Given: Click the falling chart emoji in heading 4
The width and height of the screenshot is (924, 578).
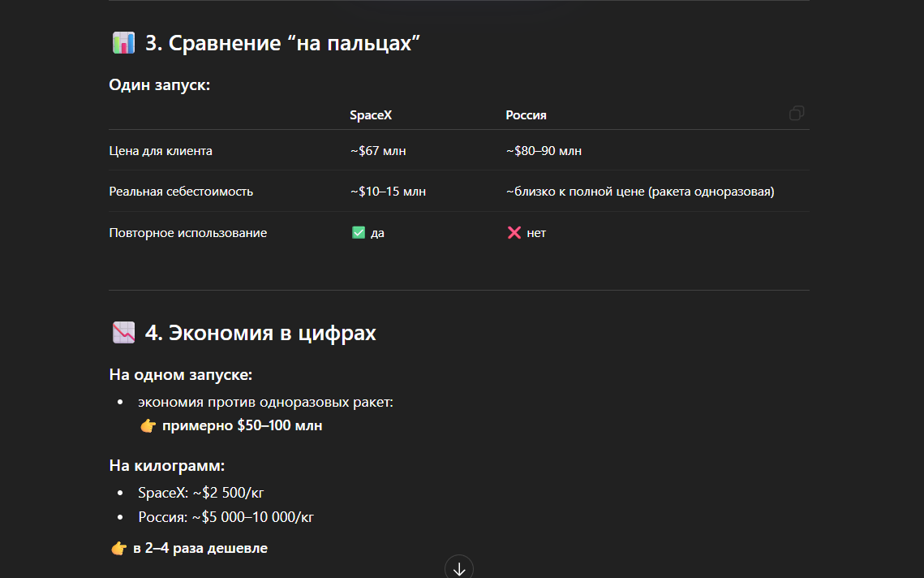Looking at the screenshot, I should (x=123, y=333).
